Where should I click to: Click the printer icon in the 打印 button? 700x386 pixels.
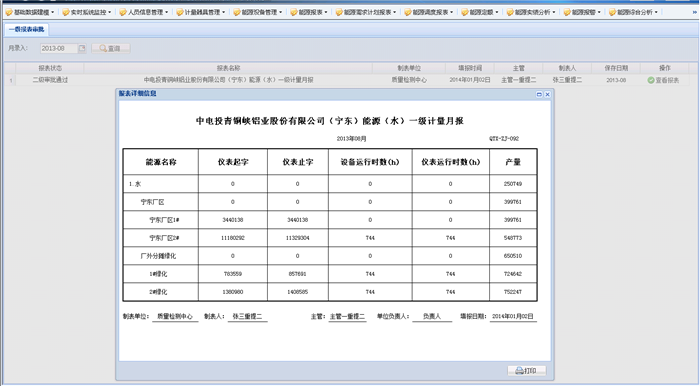tap(519, 371)
